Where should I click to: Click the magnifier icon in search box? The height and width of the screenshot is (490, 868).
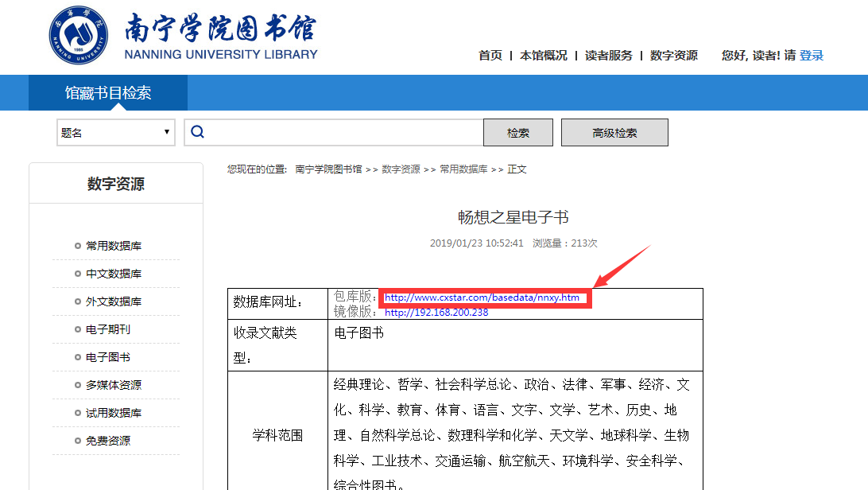click(198, 132)
